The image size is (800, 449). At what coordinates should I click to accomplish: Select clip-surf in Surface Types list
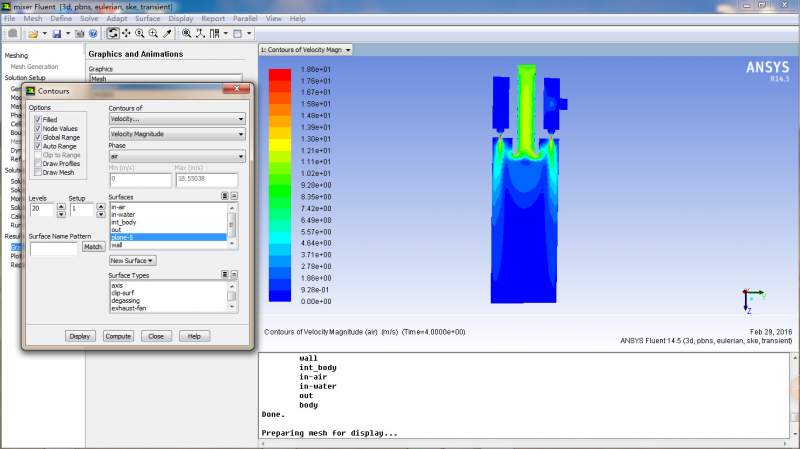coord(168,293)
